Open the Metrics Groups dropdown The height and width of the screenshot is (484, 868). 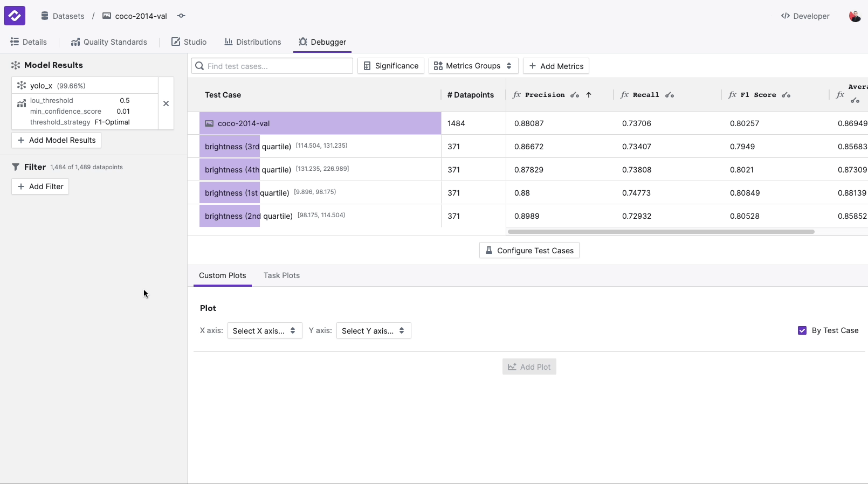pos(473,66)
